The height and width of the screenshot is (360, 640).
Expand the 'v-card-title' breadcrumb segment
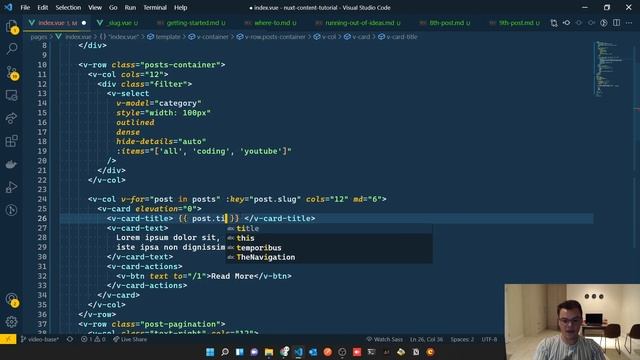click(402, 37)
